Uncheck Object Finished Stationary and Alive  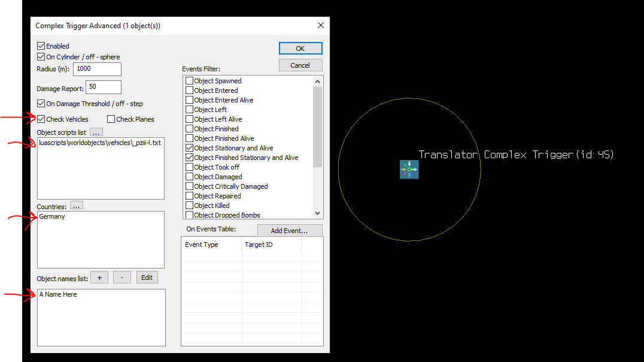(189, 157)
